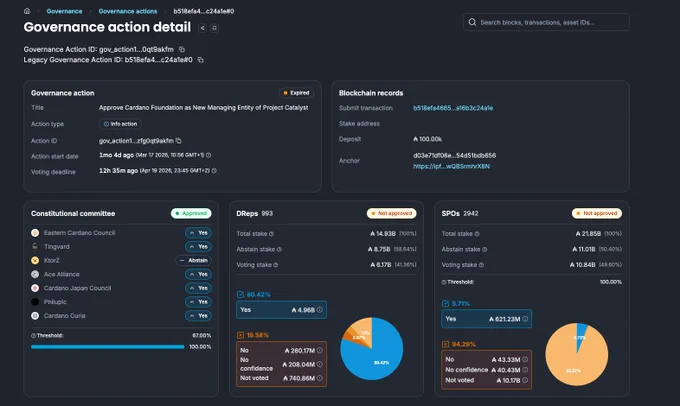Show info for Voting deadline time
The image size is (680, 406).
[x=214, y=170]
